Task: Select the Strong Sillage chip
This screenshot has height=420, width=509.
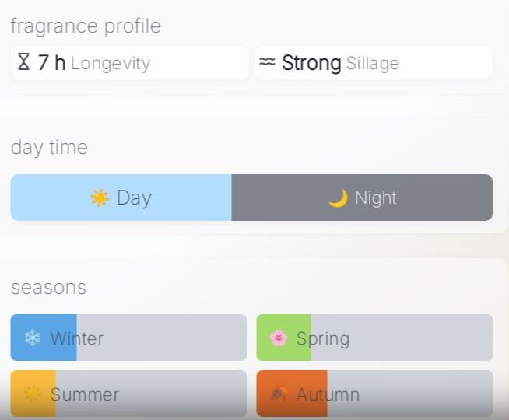Action: click(374, 63)
